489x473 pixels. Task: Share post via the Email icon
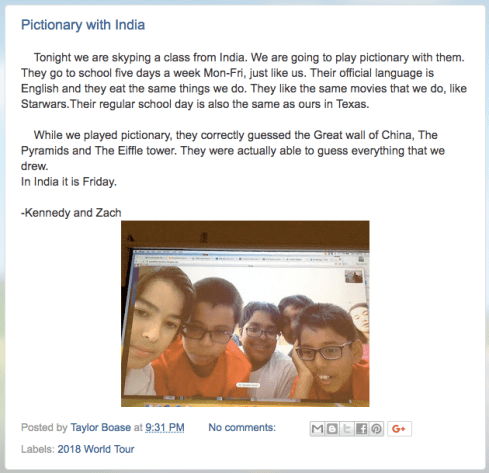[317, 429]
